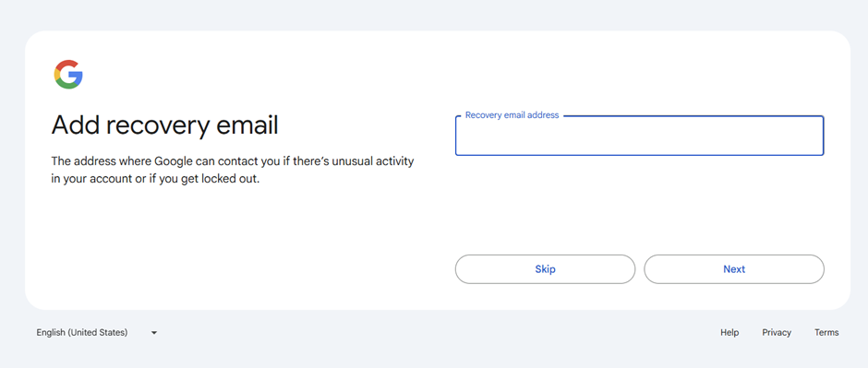Click the description text about unusual activity
This screenshot has height=368, width=868.
(x=233, y=171)
